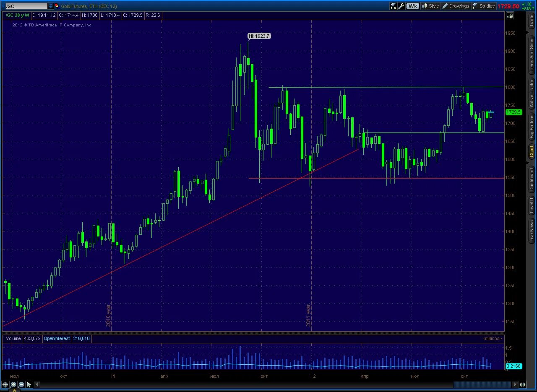This screenshot has height=392, width=537.
Task: Click the horizontal scrollbar right arrow
Action: click(516, 384)
